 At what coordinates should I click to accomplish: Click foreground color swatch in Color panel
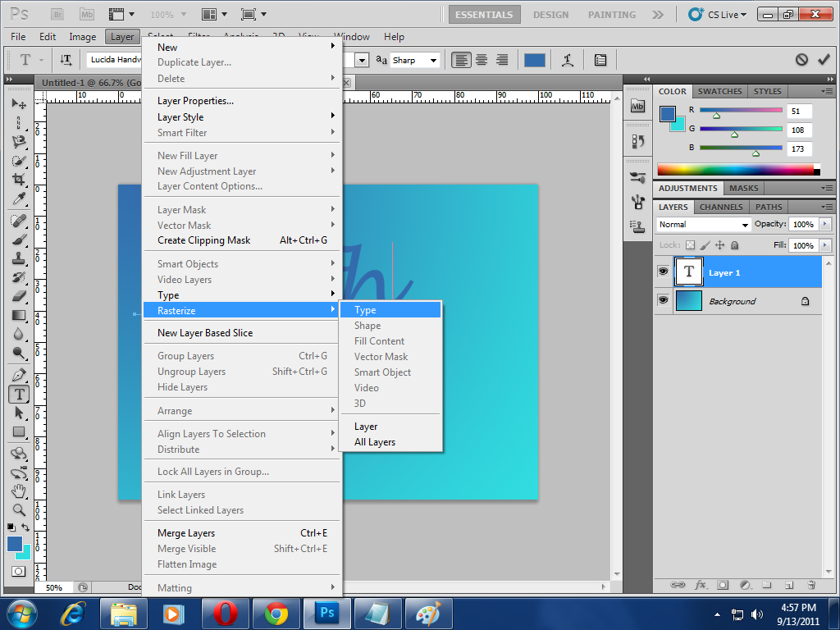point(668,114)
